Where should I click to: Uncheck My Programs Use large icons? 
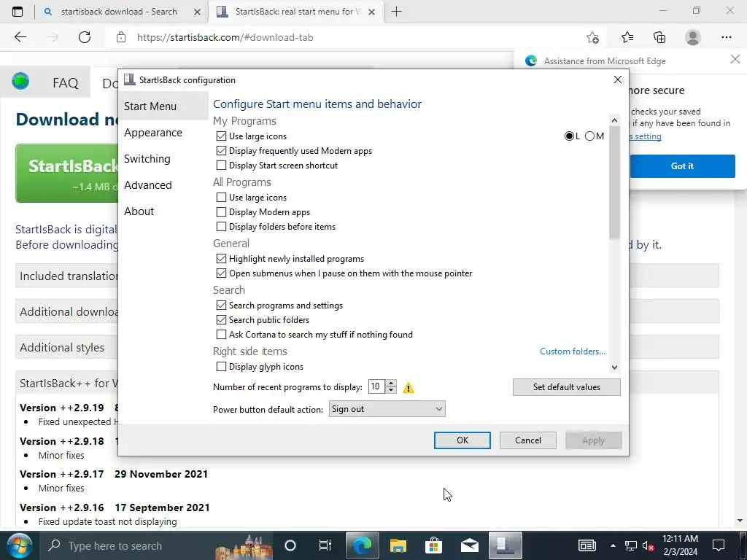click(x=221, y=136)
